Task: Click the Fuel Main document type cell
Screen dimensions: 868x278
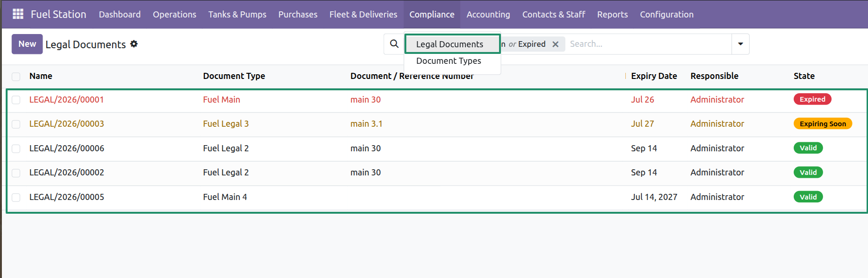Action: click(221, 100)
